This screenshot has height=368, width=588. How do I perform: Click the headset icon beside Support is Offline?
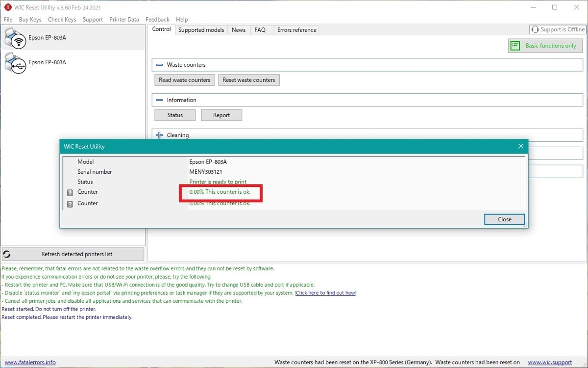(535, 29)
